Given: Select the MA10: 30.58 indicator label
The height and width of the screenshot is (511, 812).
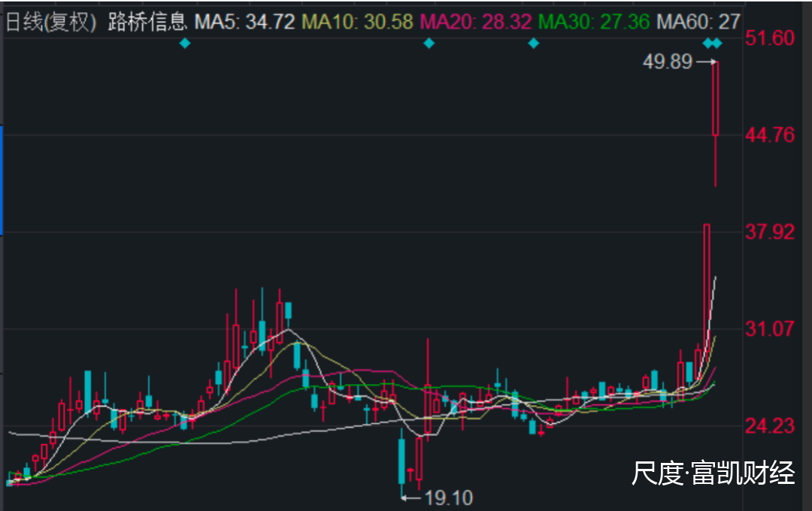Looking at the screenshot, I should [x=358, y=23].
